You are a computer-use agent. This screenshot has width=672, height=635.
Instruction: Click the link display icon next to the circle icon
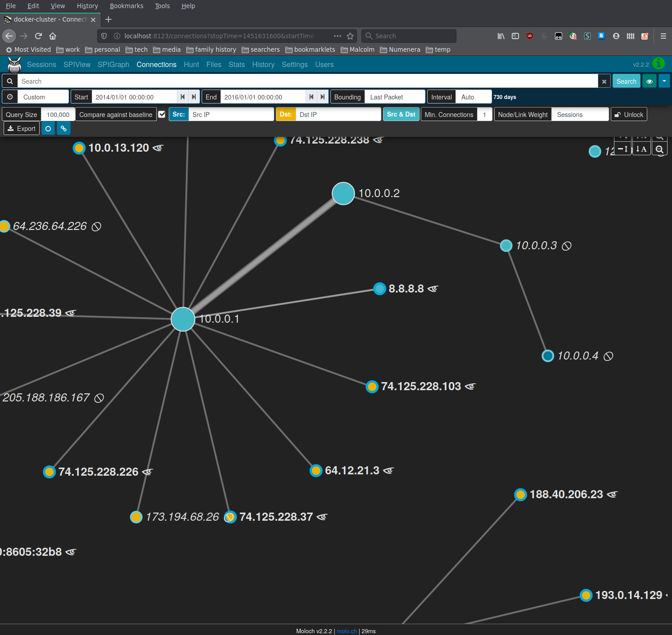[x=63, y=128]
